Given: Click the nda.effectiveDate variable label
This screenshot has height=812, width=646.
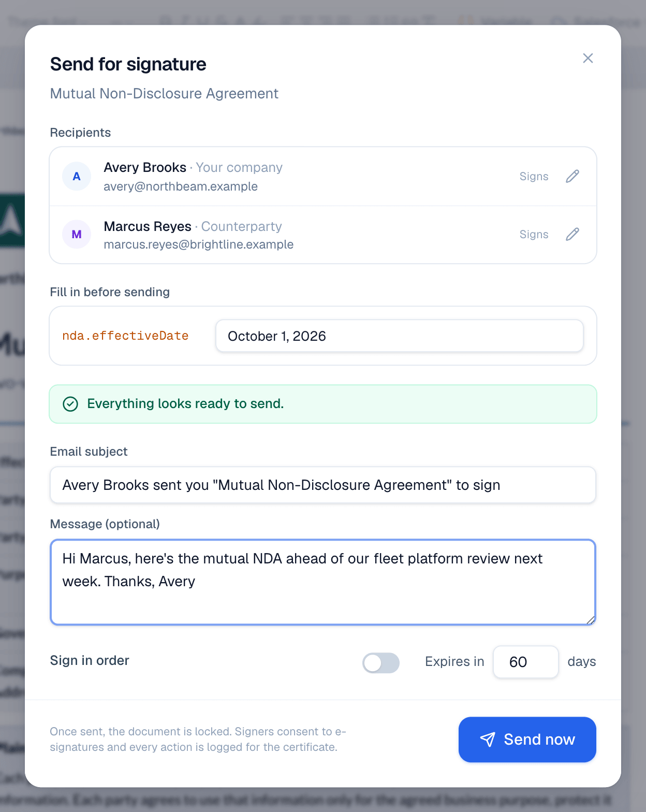Looking at the screenshot, I should [x=125, y=336].
